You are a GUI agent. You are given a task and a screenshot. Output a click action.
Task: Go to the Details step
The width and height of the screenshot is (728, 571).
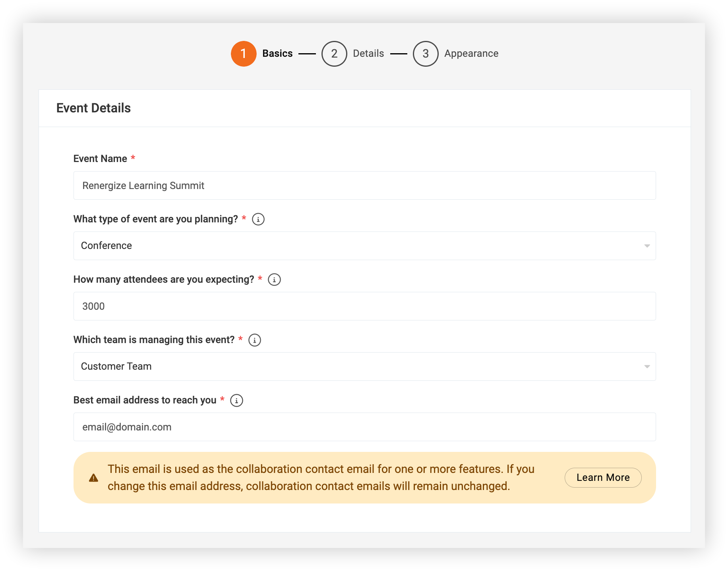tap(368, 54)
